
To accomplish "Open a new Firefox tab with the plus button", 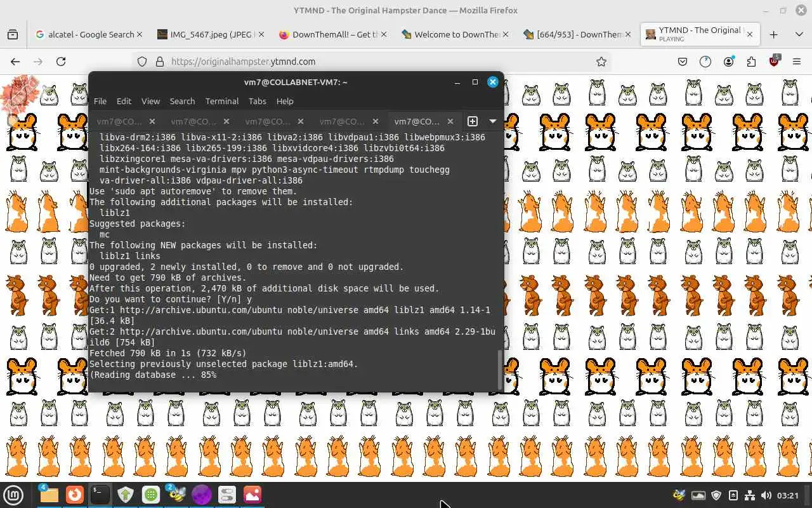I will click(773, 34).
